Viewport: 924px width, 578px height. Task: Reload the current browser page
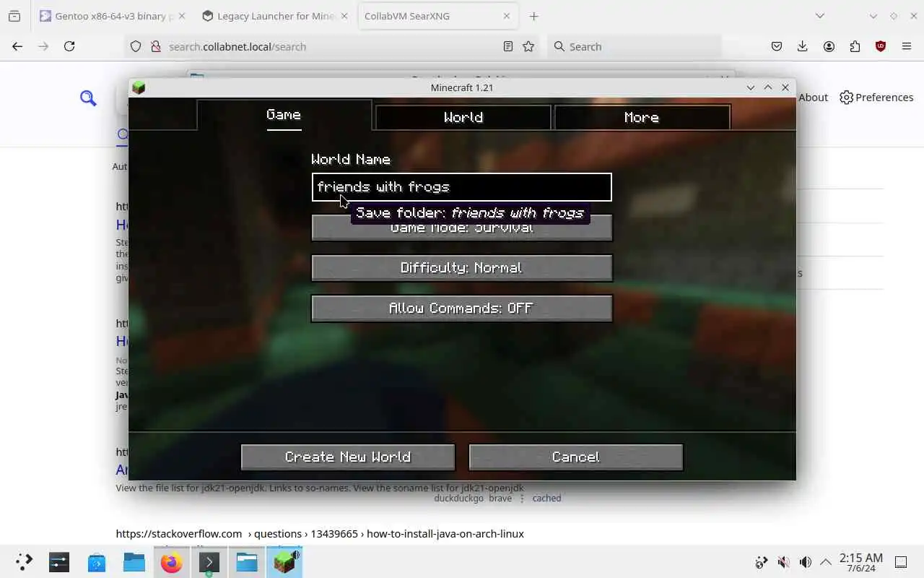[69, 46]
